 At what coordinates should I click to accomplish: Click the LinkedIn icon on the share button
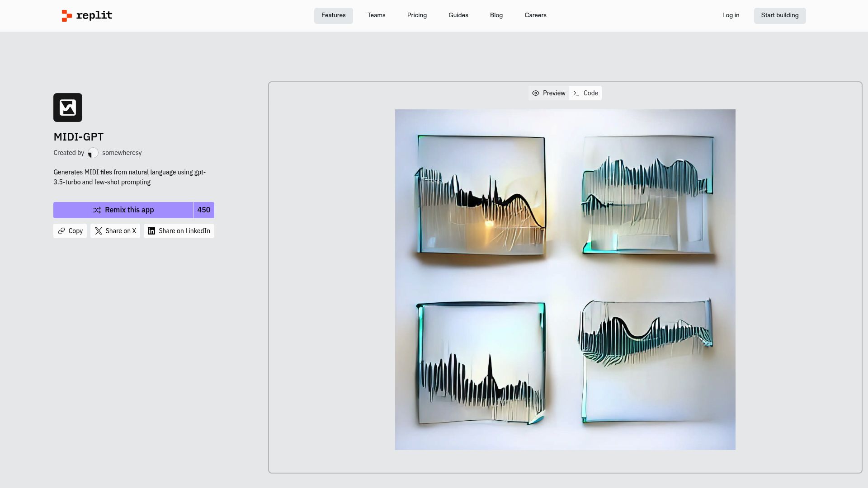point(152,231)
